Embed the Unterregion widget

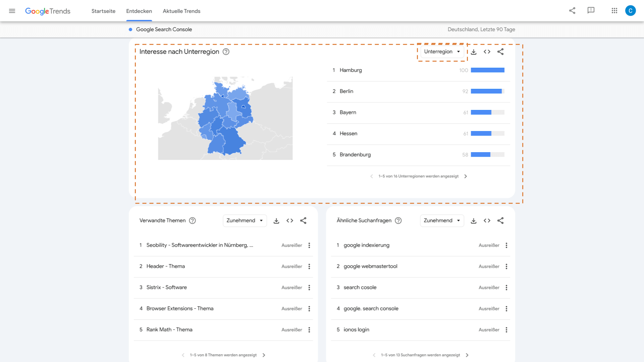pyautogui.click(x=487, y=52)
